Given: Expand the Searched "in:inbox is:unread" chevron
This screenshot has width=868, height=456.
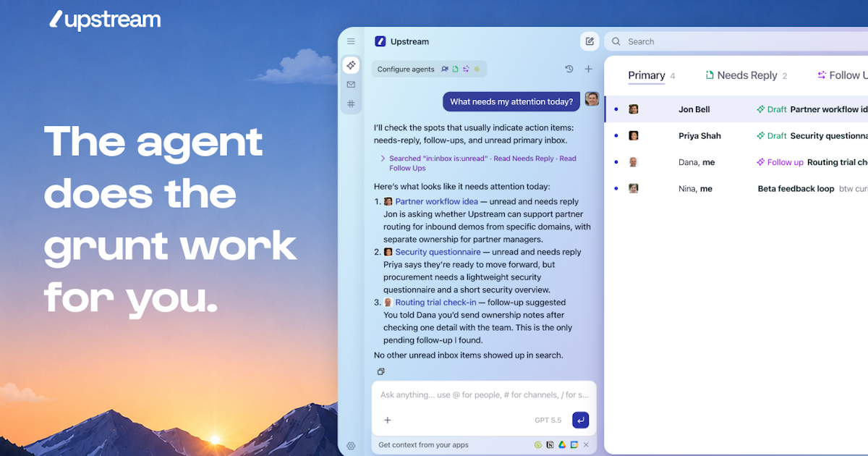Looking at the screenshot, I should 383,159.
